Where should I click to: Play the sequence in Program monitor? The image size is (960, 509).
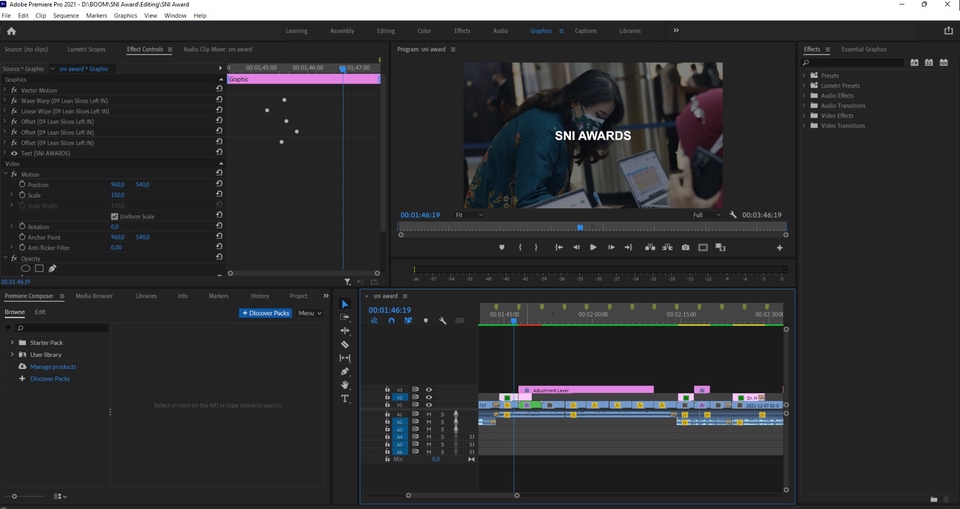(593, 247)
